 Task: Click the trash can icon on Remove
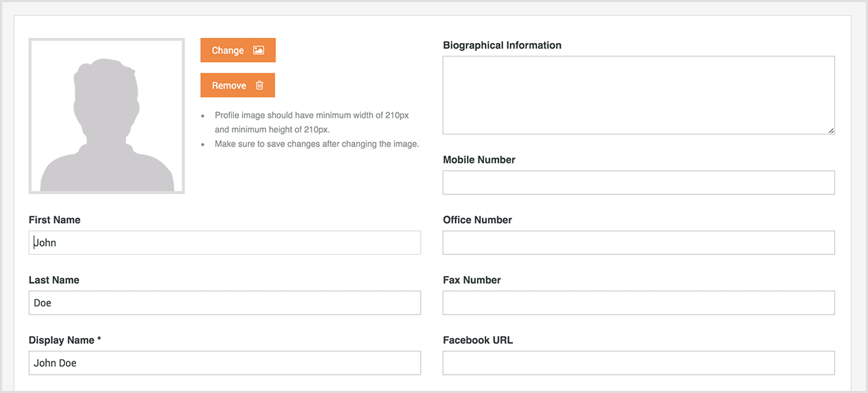[259, 86]
